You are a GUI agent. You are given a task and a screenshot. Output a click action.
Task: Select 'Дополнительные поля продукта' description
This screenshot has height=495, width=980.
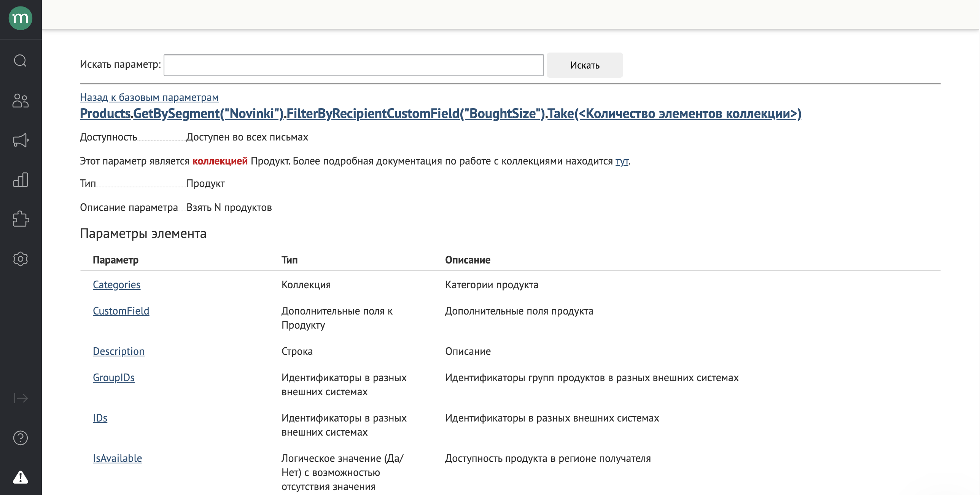coord(519,311)
